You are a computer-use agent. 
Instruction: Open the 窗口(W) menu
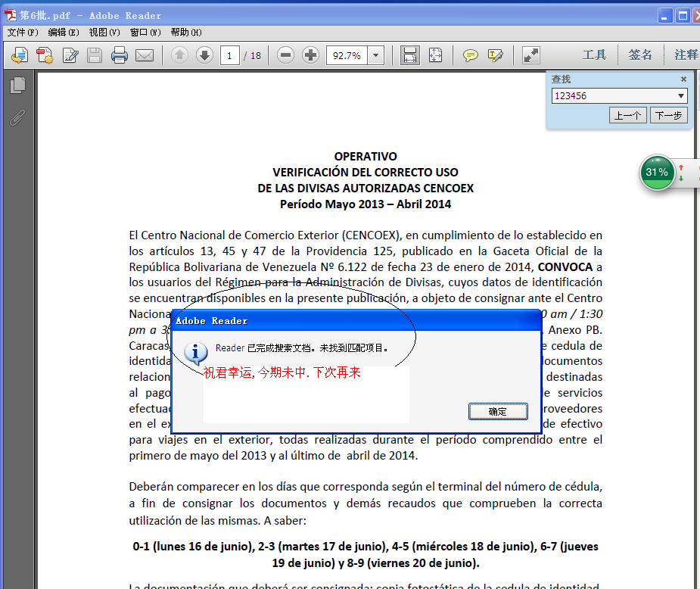145,32
